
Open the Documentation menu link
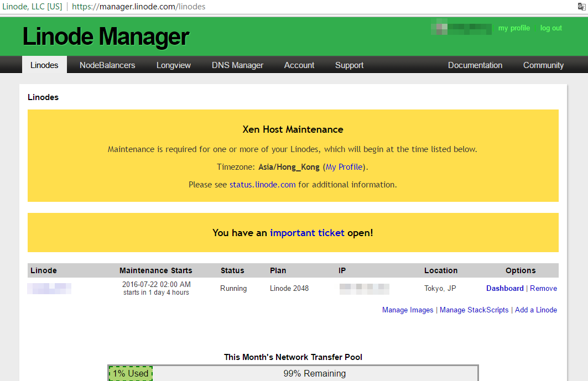pos(475,65)
